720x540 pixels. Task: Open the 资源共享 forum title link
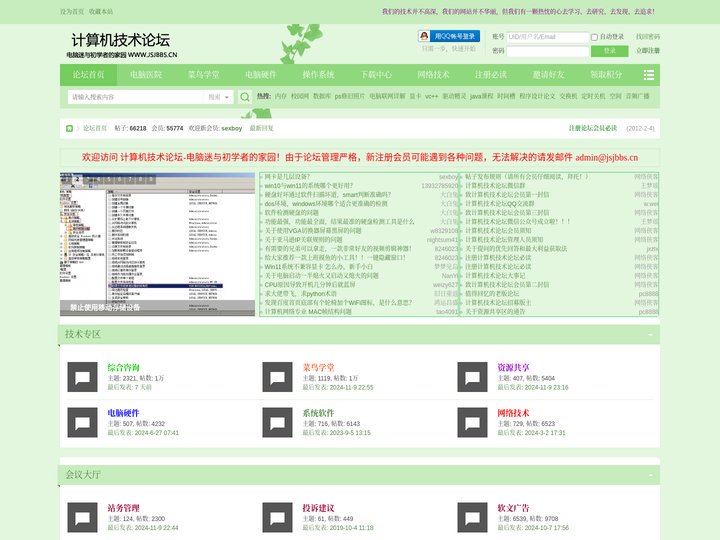(513, 368)
